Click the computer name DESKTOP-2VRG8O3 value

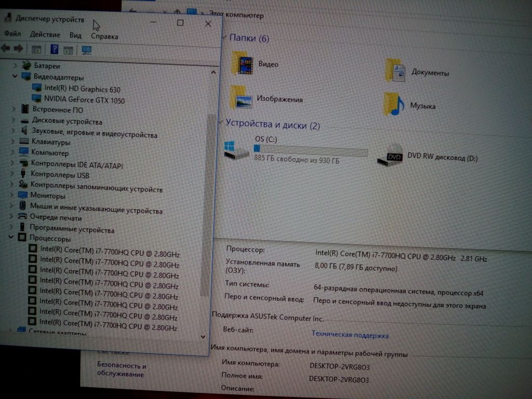[340, 367]
